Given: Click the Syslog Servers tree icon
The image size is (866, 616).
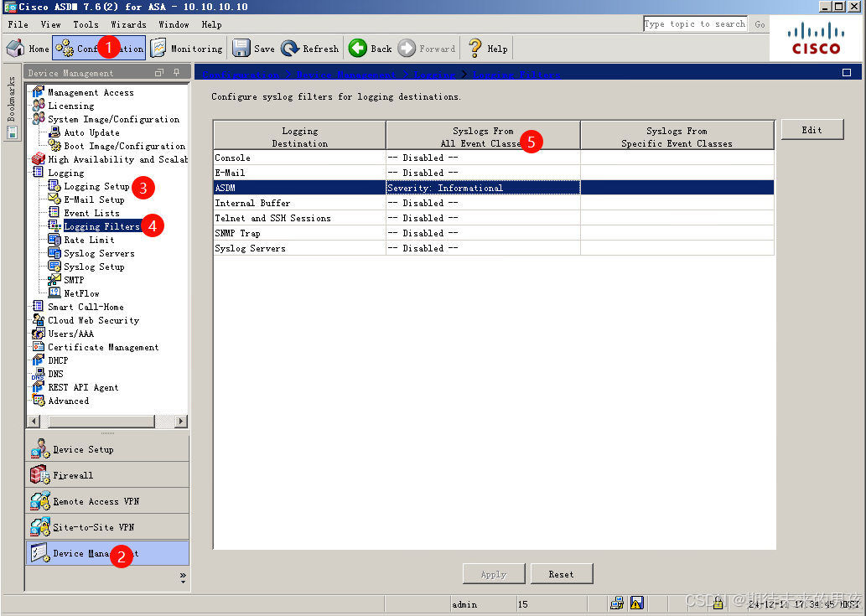Looking at the screenshot, I should tap(54, 253).
